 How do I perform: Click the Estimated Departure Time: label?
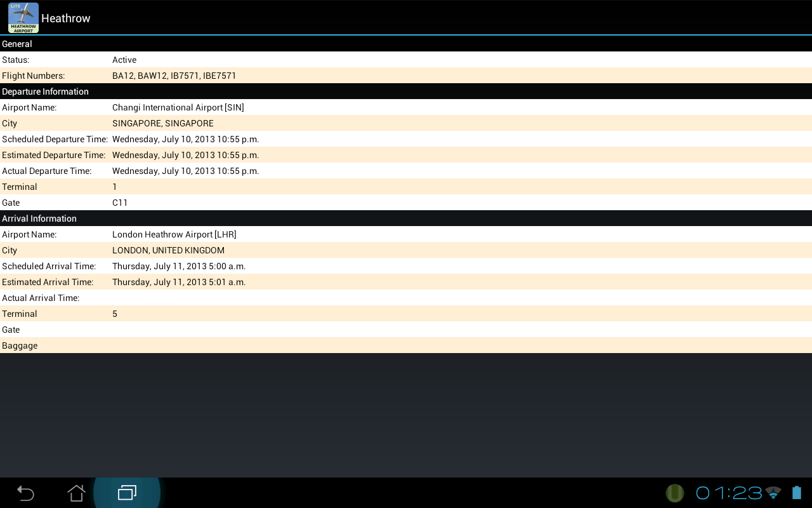click(54, 155)
